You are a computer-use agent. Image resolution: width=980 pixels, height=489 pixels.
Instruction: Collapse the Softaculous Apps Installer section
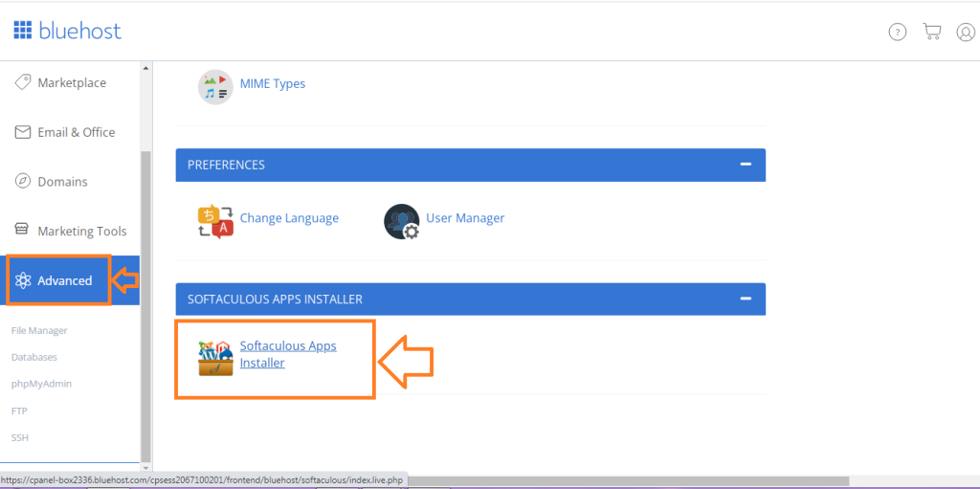point(745,299)
